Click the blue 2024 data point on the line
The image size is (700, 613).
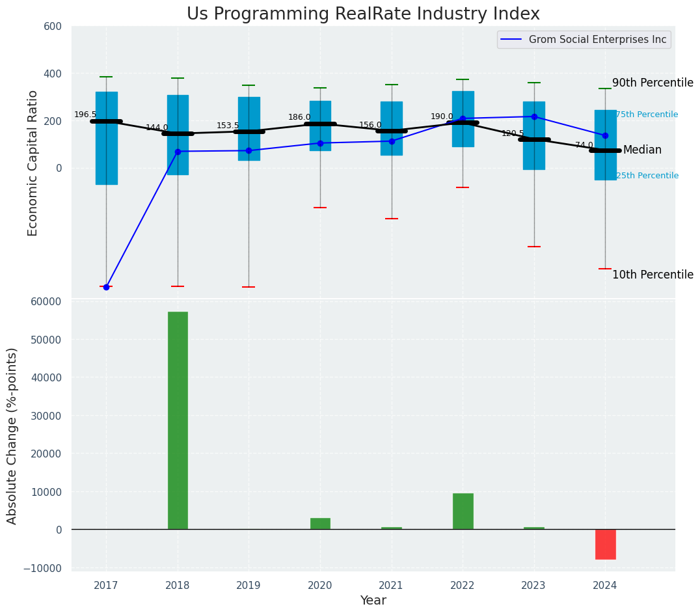(x=605, y=135)
